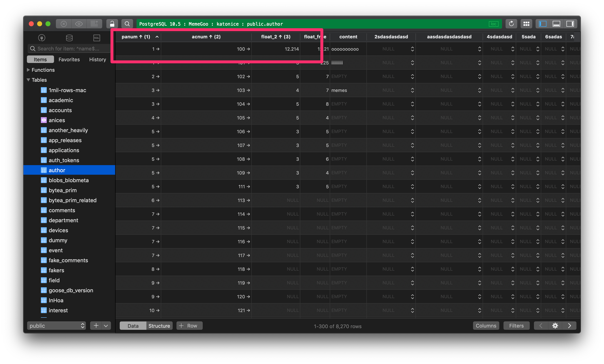Screen dimensions: 604x364
Task: Add a new row with the Row button
Action: (x=189, y=326)
